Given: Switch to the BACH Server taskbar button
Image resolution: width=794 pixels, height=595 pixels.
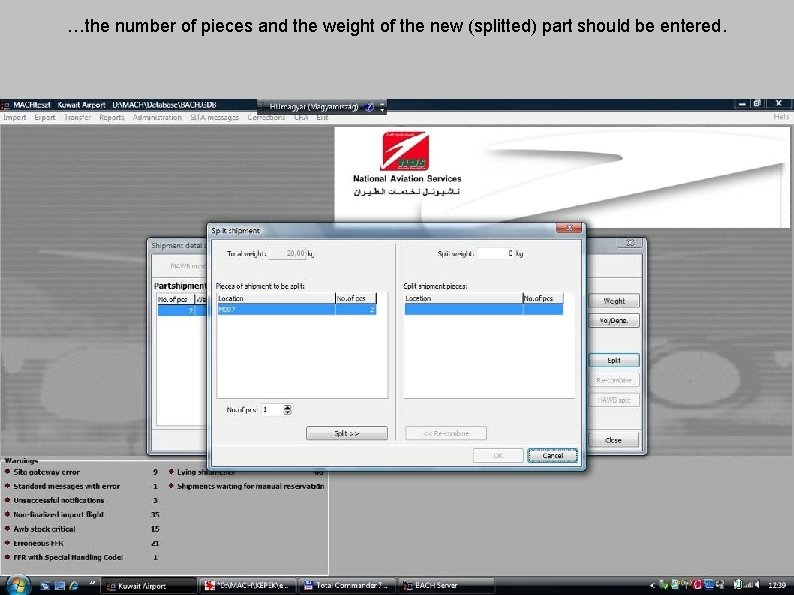Looking at the screenshot, I should coord(447,585).
